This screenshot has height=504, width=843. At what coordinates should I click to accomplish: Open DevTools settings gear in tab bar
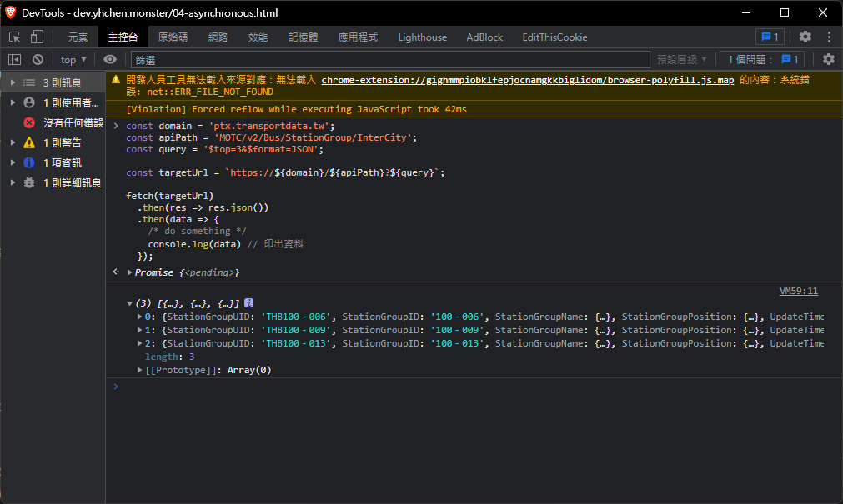[805, 37]
